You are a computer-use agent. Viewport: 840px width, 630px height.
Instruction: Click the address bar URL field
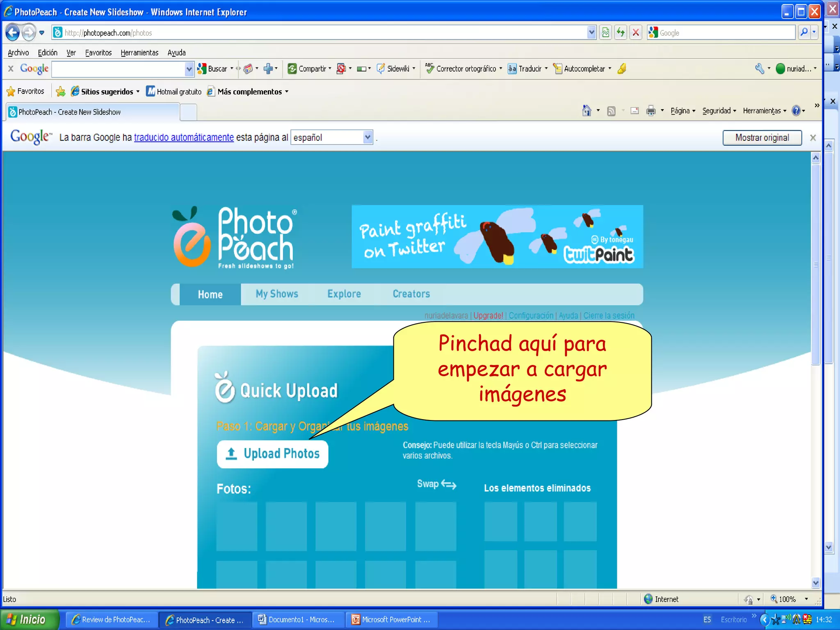320,33
